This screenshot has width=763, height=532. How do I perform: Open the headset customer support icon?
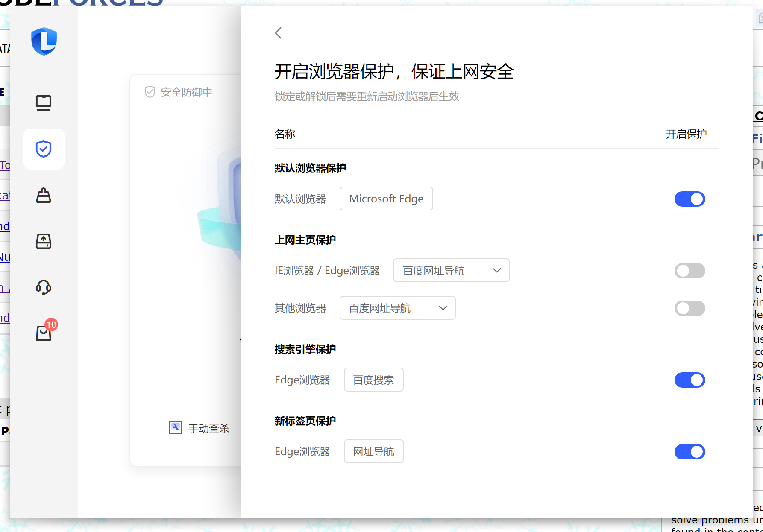pos(44,287)
